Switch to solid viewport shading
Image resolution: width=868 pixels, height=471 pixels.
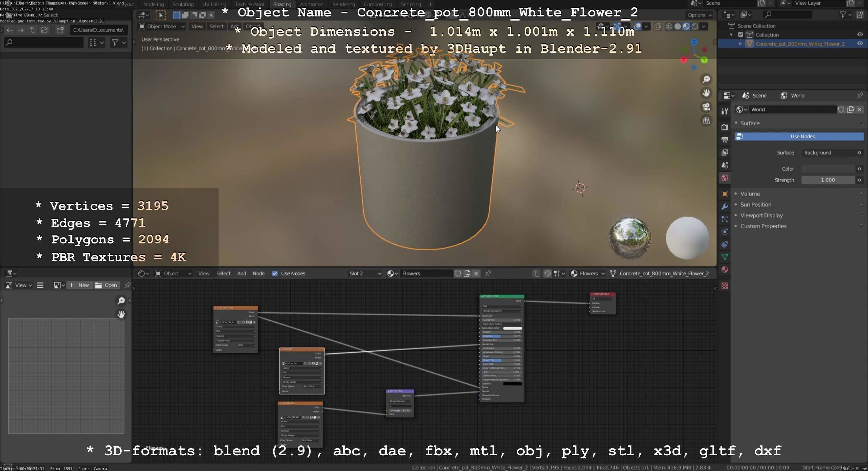[x=678, y=26]
